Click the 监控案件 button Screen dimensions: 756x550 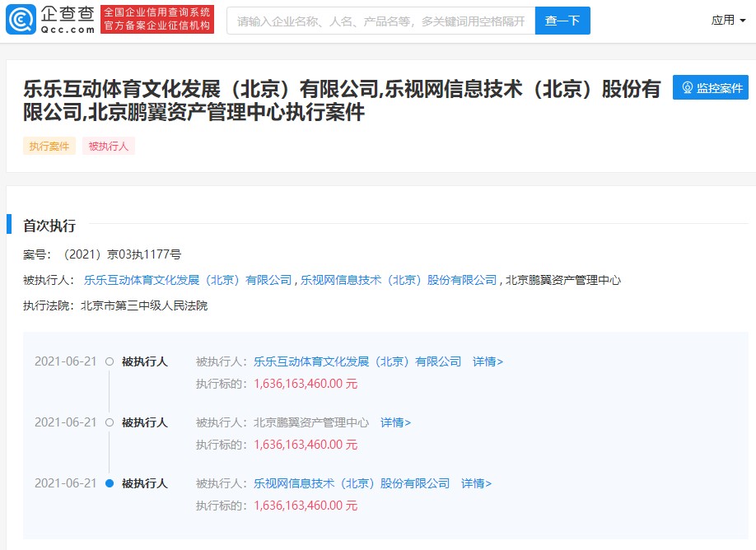[x=710, y=87]
